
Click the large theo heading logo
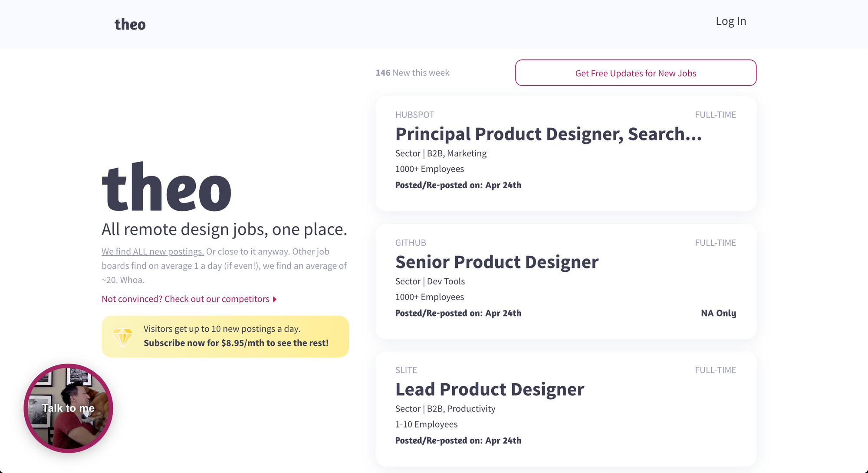(x=167, y=188)
